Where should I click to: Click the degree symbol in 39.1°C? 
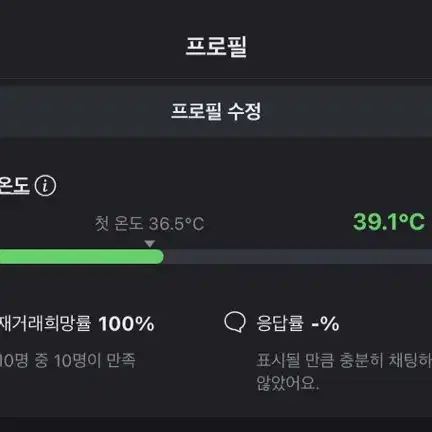[x=403, y=217]
